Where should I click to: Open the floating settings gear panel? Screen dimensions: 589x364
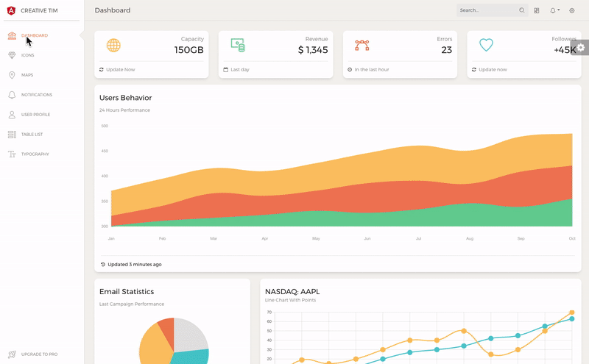click(x=581, y=48)
